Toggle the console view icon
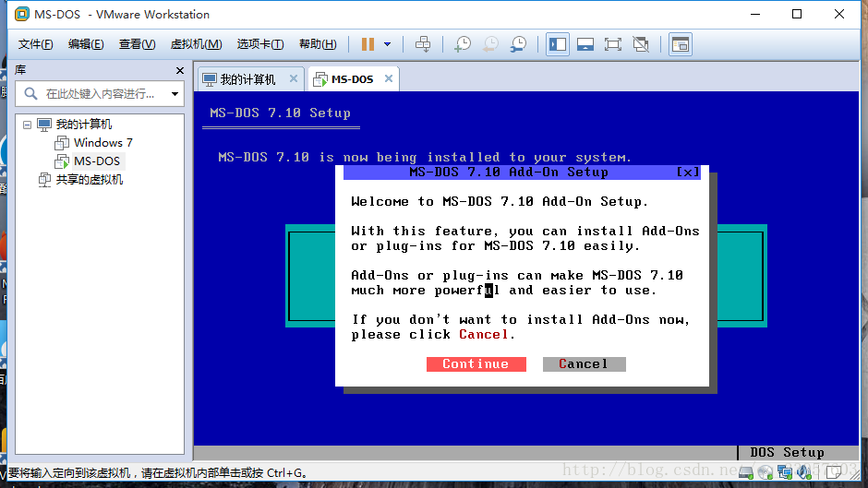Screen dimensions: 868x488 click(x=681, y=44)
